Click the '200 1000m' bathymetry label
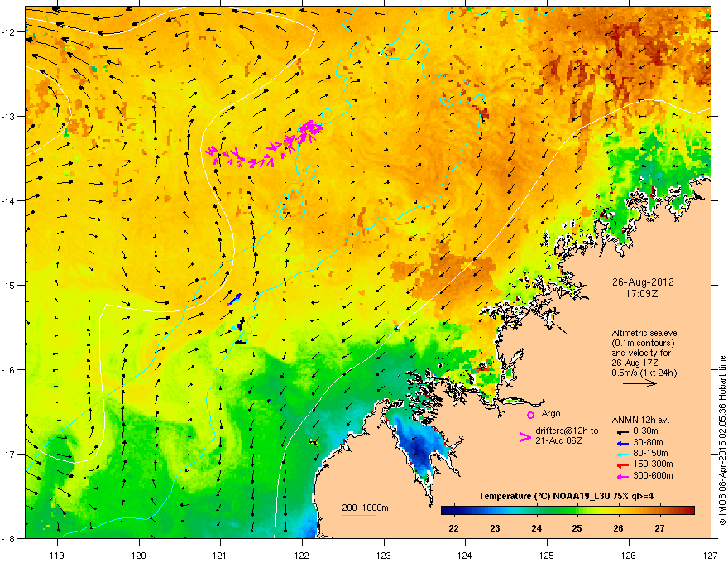 [x=365, y=508]
